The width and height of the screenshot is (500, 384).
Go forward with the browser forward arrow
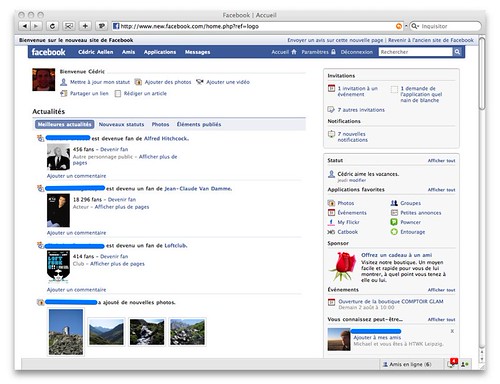(36, 26)
